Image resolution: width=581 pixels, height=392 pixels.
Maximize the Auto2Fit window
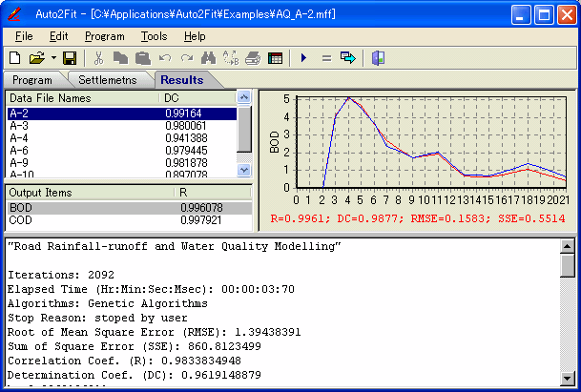(544, 15)
